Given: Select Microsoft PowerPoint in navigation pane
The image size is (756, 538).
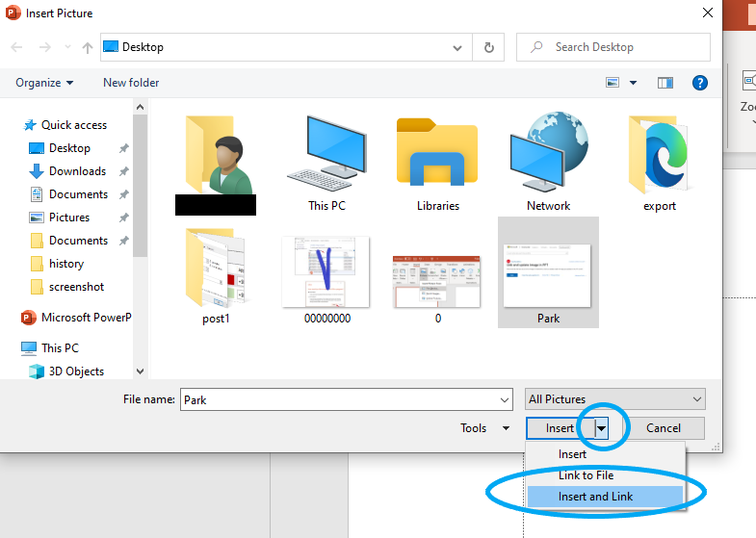Looking at the screenshot, I should coord(76,318).
